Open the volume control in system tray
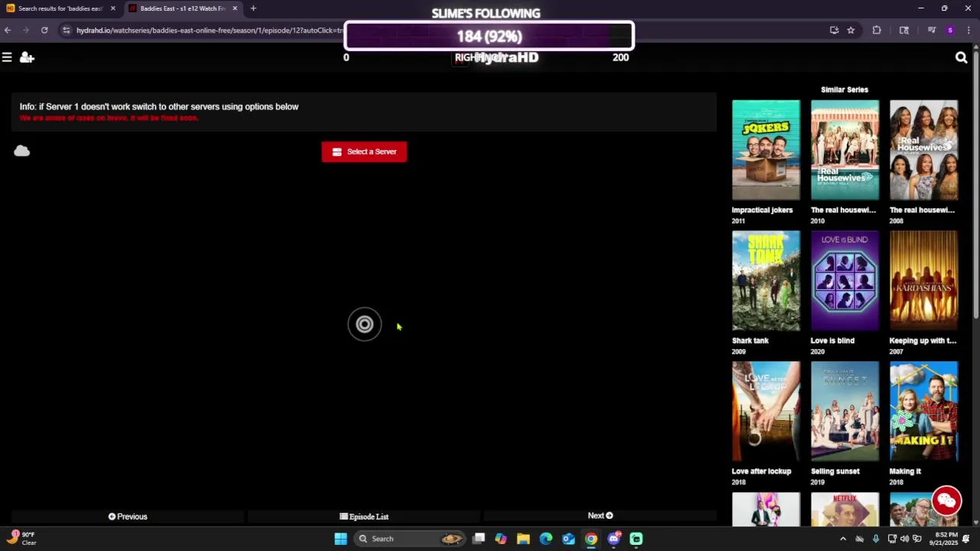Viewport: 980px width, 551px height. point(904,539)
